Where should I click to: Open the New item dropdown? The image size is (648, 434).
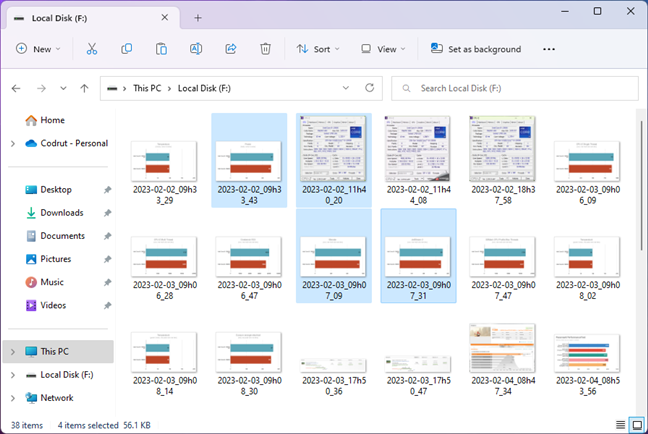[38, 48]
